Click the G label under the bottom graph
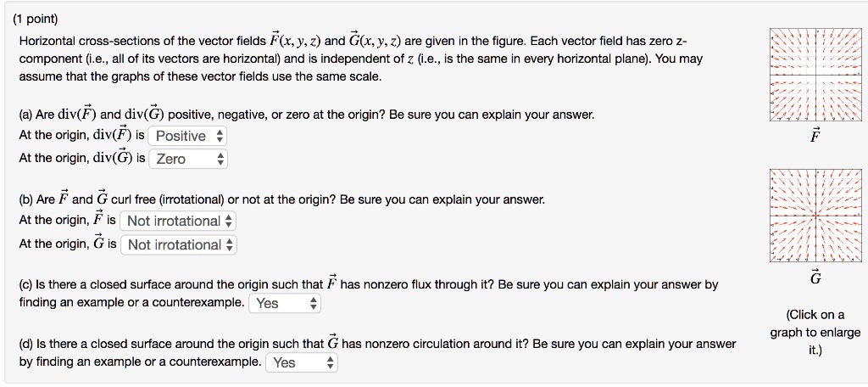This screenshot has width=868, height=387. [x=815, y=278]
